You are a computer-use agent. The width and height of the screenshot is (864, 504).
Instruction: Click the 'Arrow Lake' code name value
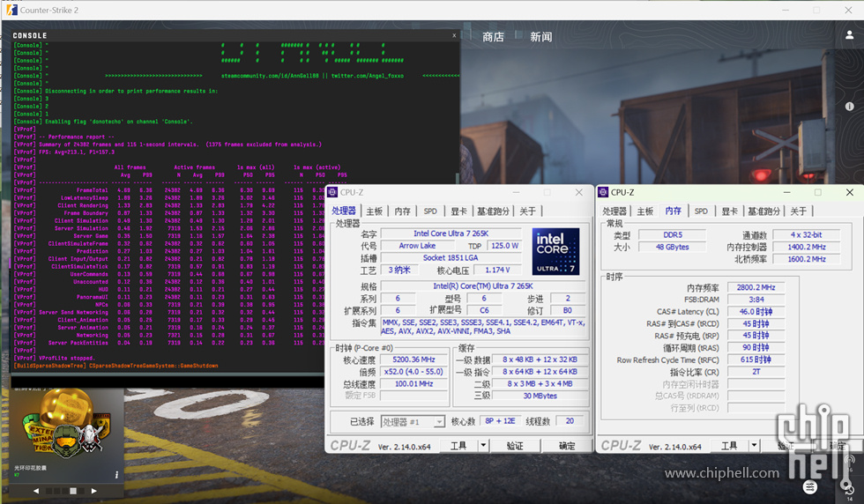(x=416, y=246)
